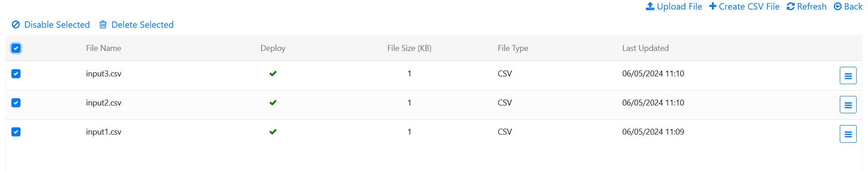Screen dimensions: 868x171
Task: Uncheck the select-all header checkbox
Action: point(16,48)
